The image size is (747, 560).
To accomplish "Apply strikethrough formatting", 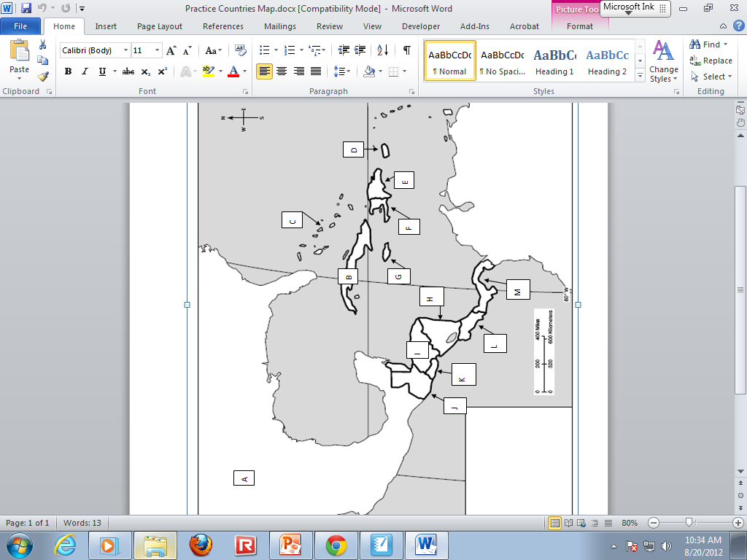I will pos(128,71).
